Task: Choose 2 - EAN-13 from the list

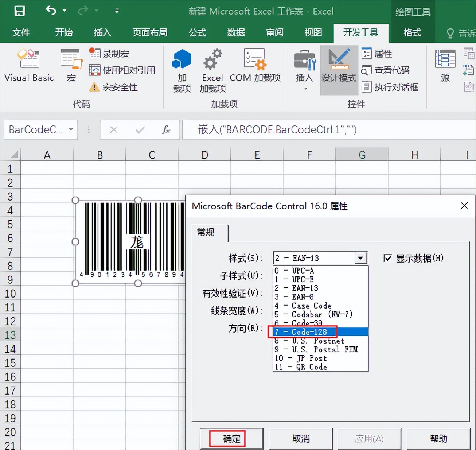Action: [321, 288]
